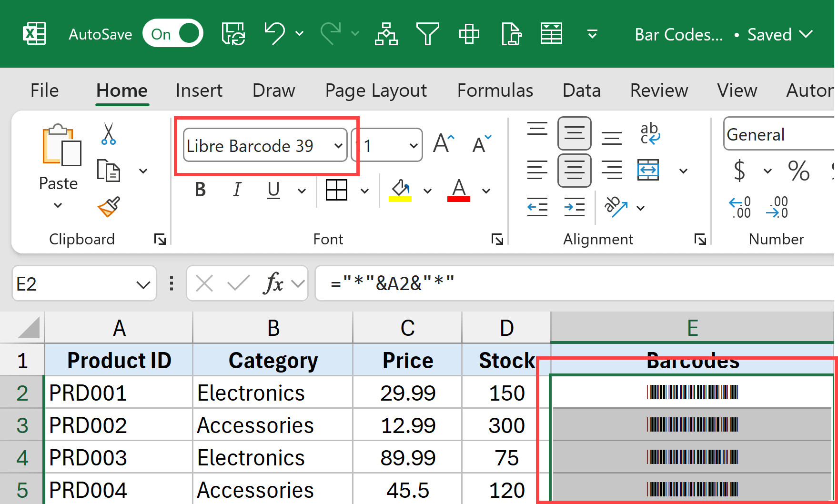838x504 pixels.
Task: Click the Undo icon in Quick Access Toolbar
Action: tap(275, 33)
